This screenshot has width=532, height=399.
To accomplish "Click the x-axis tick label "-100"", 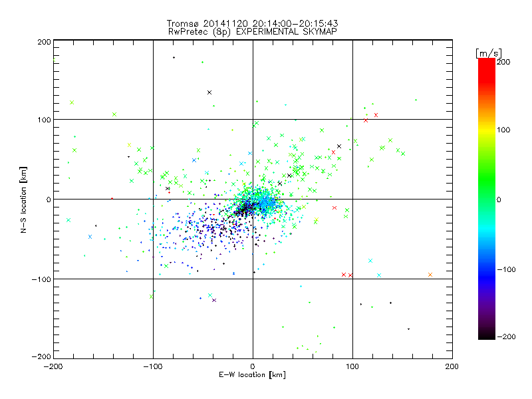I will (x=153, y=366).
